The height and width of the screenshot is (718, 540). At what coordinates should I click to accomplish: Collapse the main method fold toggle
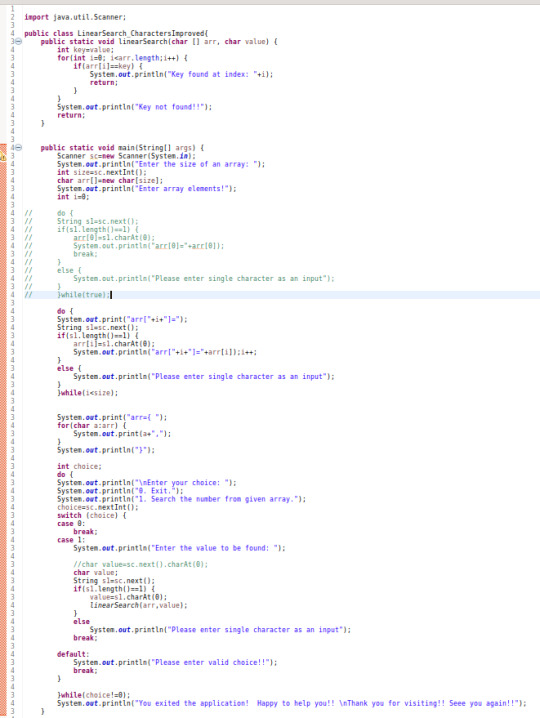pos(18,148)
